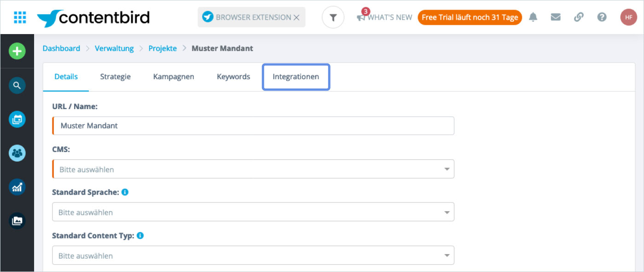644x272 pixels.
Task: Go to Dashboard breadcrumb
Action: click(x=61, y=48)
